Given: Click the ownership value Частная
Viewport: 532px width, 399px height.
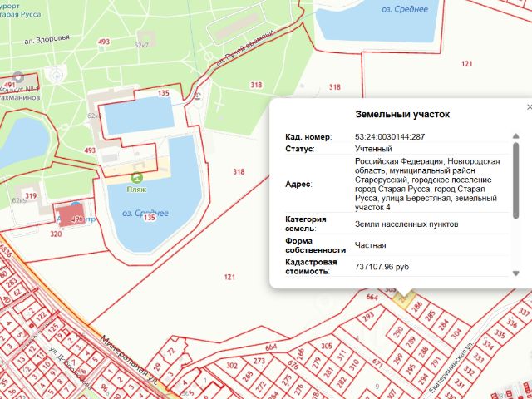Looking at the screenshot, I should coord(370,245).
